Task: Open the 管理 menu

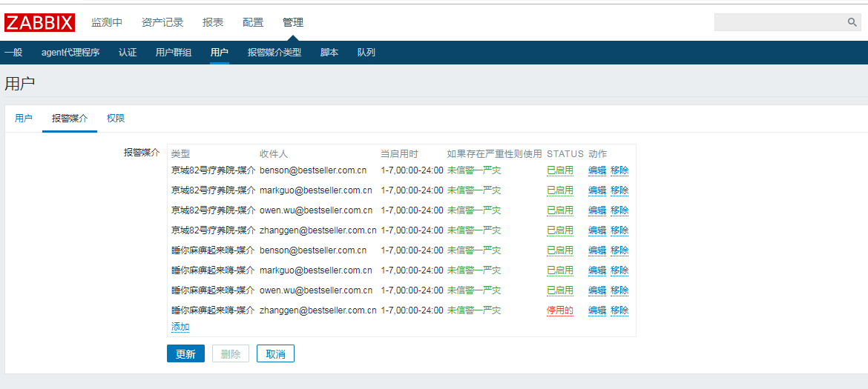Action: click(x=293, y=23)
